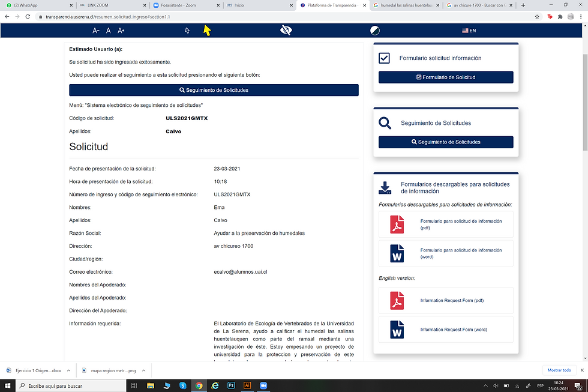Open downloaded mapa region metr png file

(109, 370)
